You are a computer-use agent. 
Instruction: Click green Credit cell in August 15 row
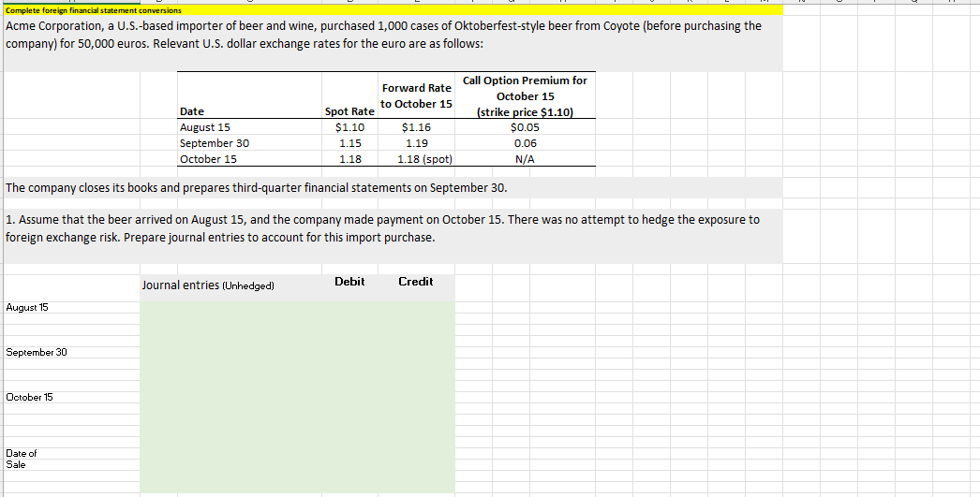pyautogui.click(x=416, y=307)
